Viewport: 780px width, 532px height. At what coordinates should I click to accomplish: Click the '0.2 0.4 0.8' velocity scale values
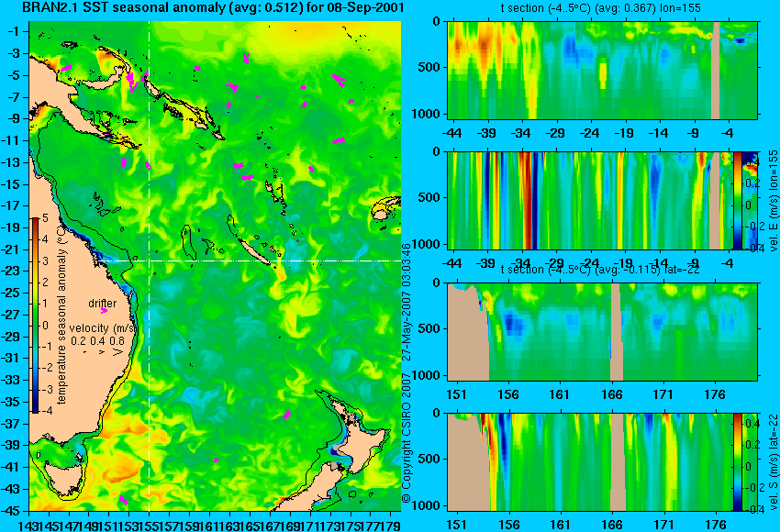click(97, 341)
